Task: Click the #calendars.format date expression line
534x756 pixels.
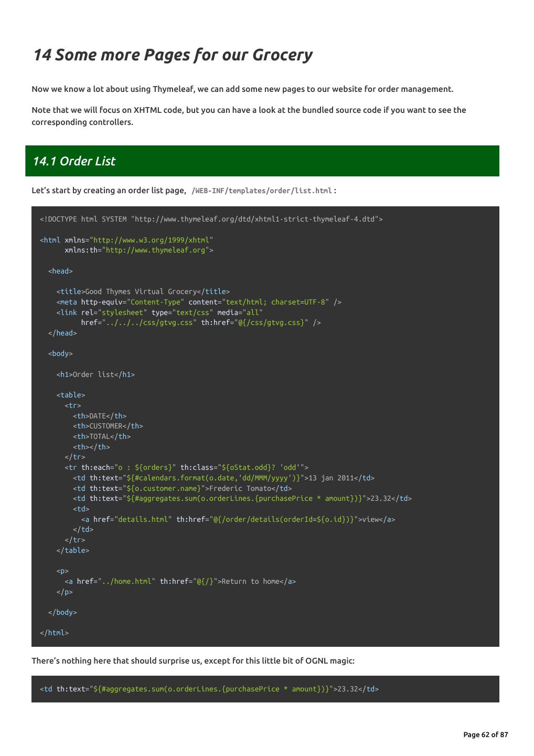Action: point(223,478)
